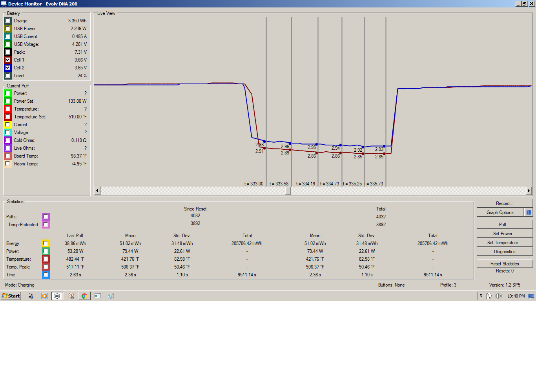Click the graph scrollbar left arrow
This screenshot has height=392, width=536.
click(x=97, y=191)
